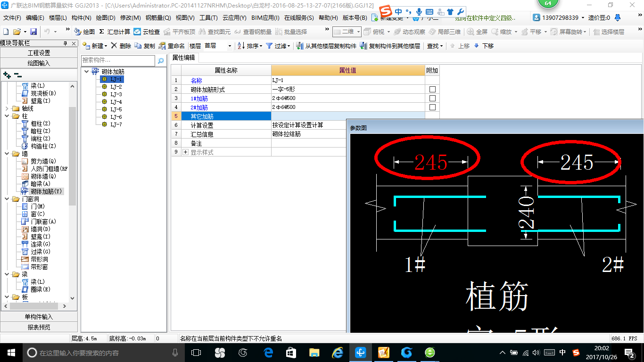Open the BIM应用(I) menu

(x=265, y=18)
